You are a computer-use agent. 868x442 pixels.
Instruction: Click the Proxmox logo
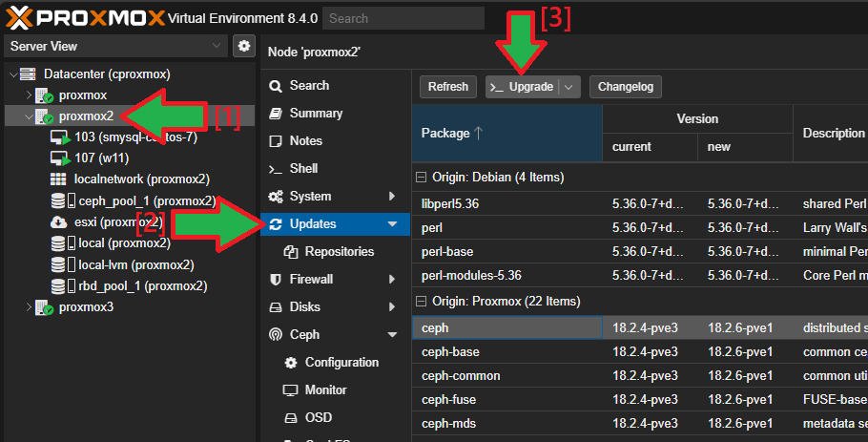[x=85, y=18]
